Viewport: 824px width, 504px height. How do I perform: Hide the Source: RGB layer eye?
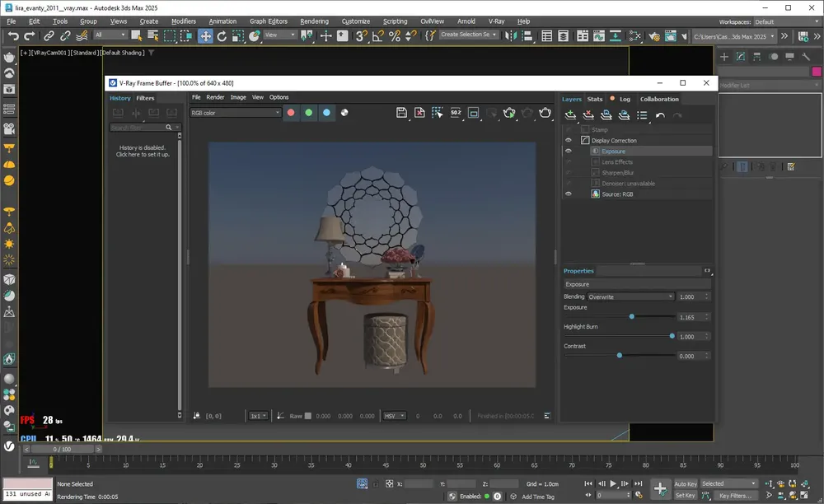[x=568, y=194]
